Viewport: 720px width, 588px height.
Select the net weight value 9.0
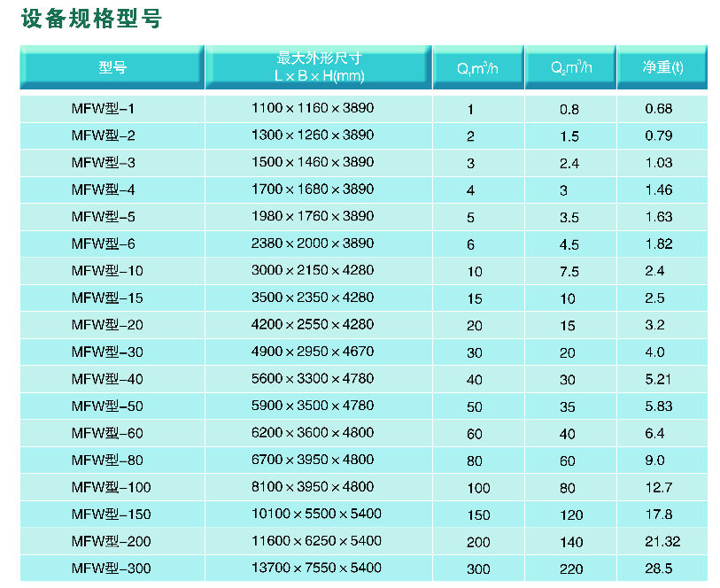coord(655,460)
